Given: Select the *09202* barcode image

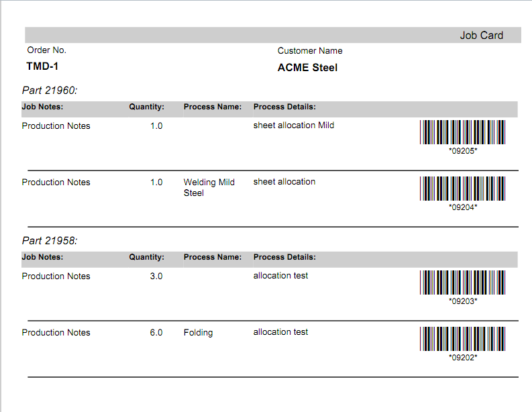Looking at the screenshot, I should tap(462, 339).
